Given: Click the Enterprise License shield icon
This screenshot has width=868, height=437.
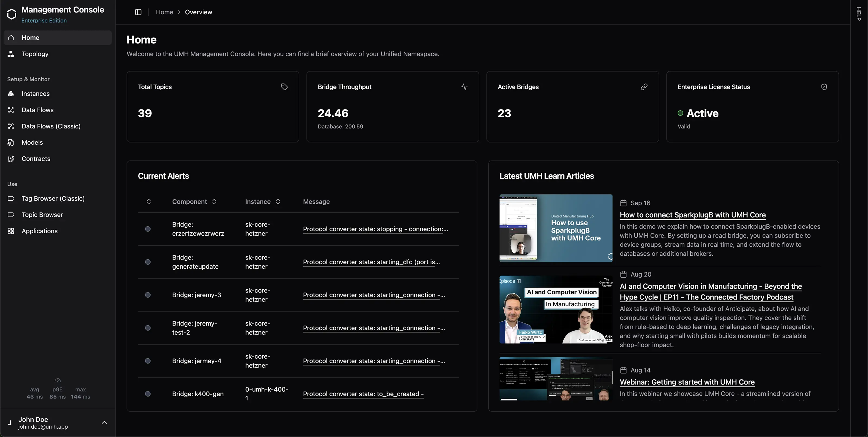Looking at the screenshot, I should pos(824,87).
